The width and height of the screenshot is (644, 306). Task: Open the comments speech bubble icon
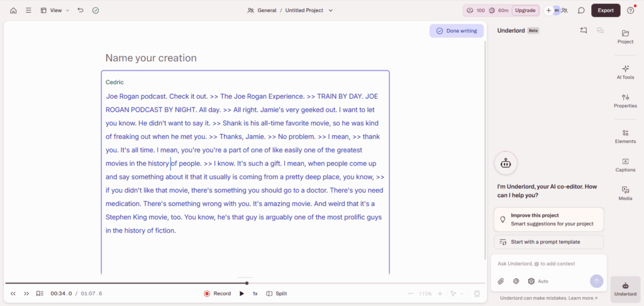pos(580,11)
